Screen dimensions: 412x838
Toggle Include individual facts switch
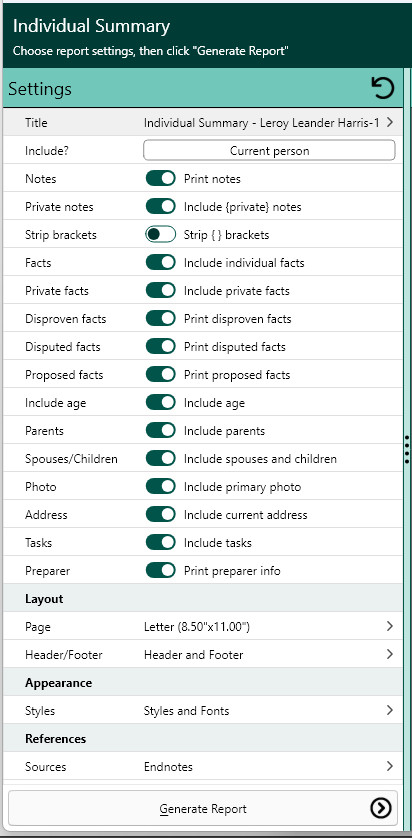pos(160,262)
